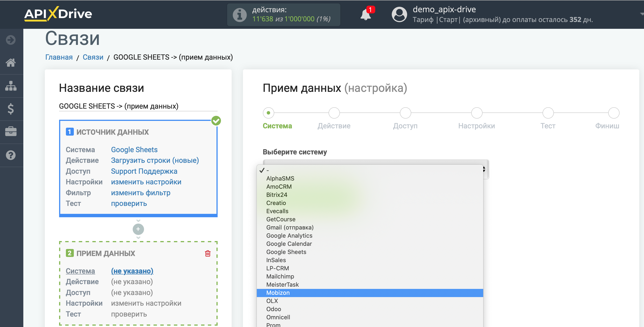644x327 pixels.
Task: Open the home icon in the sidebar
Action: pyautogui.click(x=11, y=63)
